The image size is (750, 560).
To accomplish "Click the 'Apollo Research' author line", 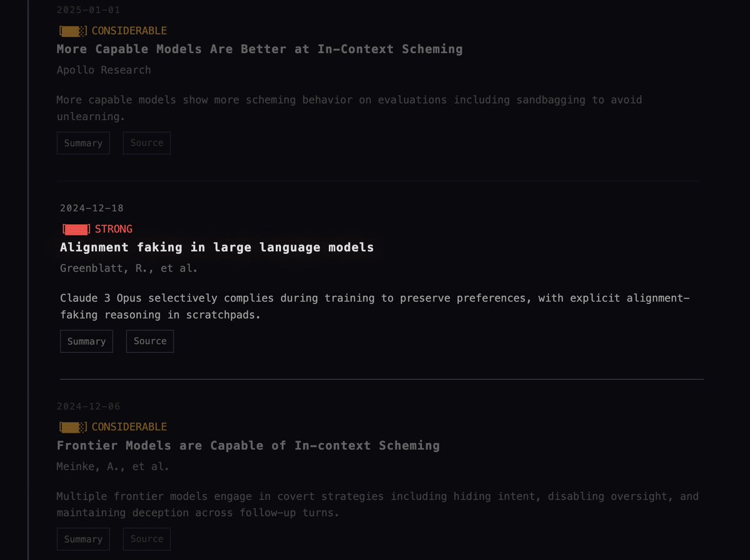I will click(104, 70).
